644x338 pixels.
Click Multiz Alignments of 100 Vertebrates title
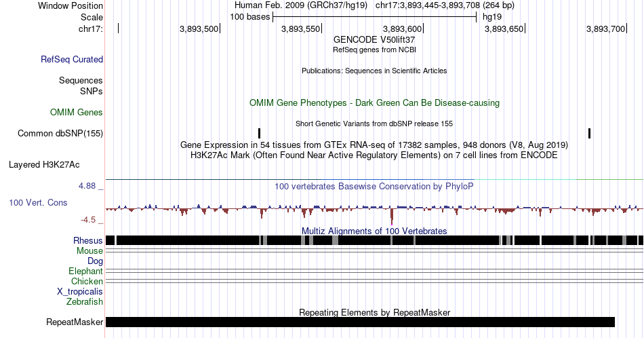click(374, 231)
